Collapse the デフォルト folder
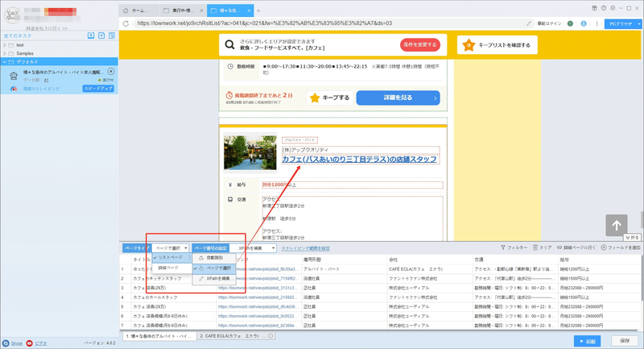This screenshot has width=644, height=349. [x=5, y=62]
